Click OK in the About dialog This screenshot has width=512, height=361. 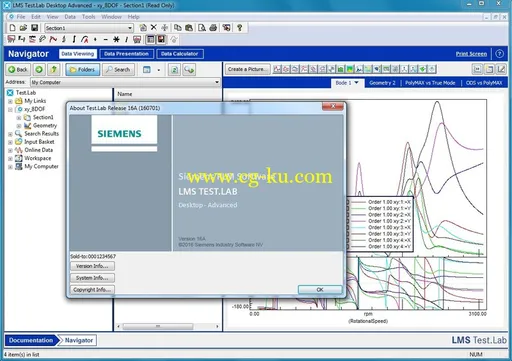coord(320,290)
